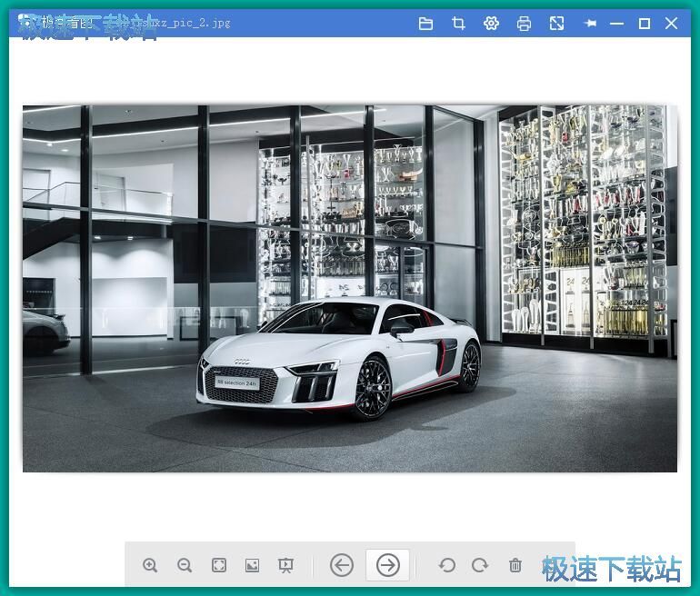
Task: Fit the image to the window
Action: pyautogui.click(x=218, y=565)
